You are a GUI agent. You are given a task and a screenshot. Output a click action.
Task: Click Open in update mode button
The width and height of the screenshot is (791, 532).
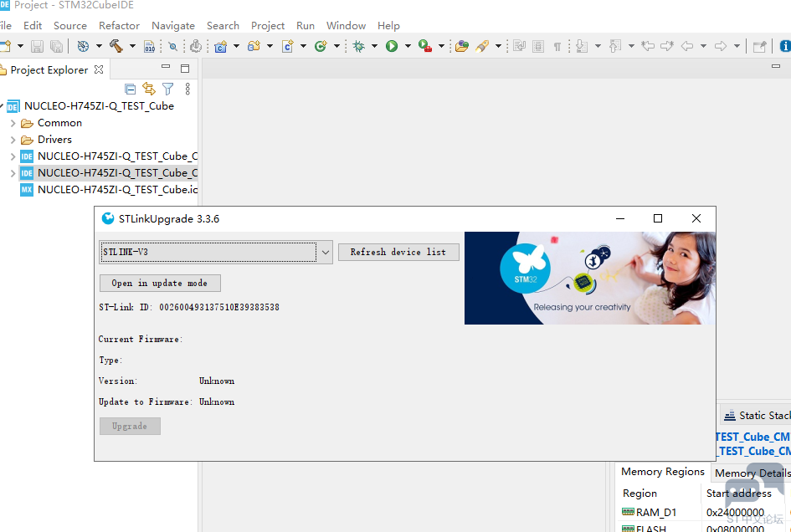click(160, 283)
